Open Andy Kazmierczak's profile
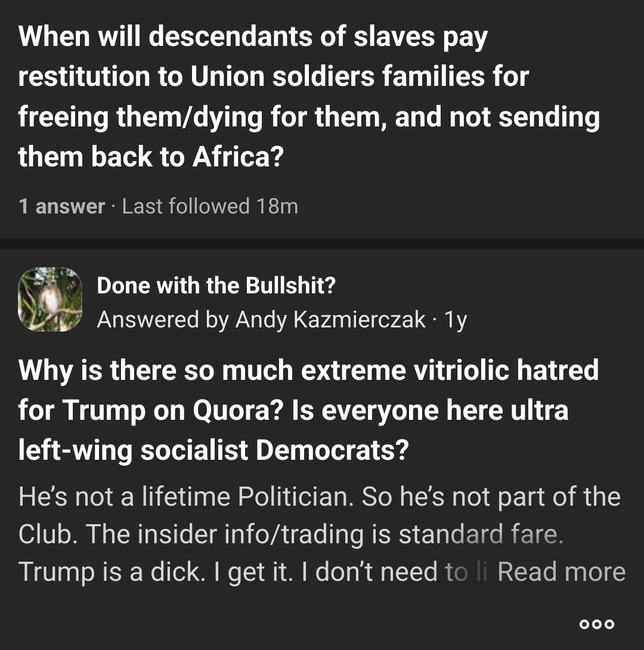The image size is (644, 650). click(x=330, y=320)
